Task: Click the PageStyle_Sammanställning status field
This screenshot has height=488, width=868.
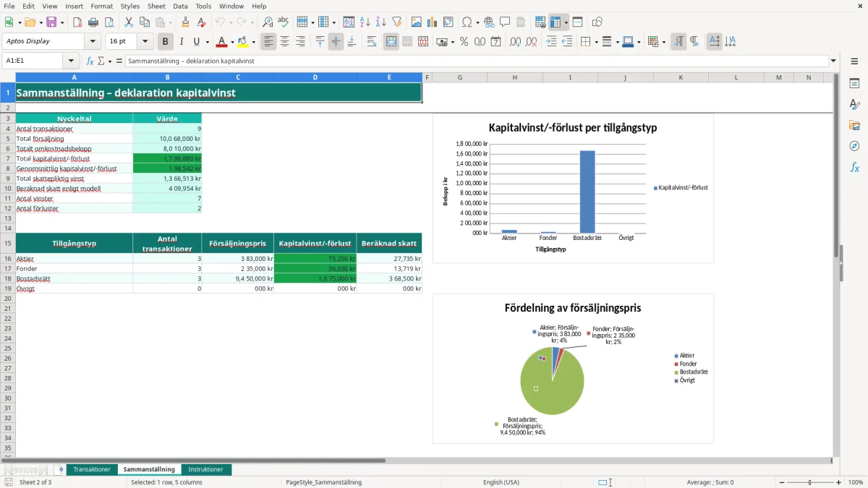Action: pos(323,482)
